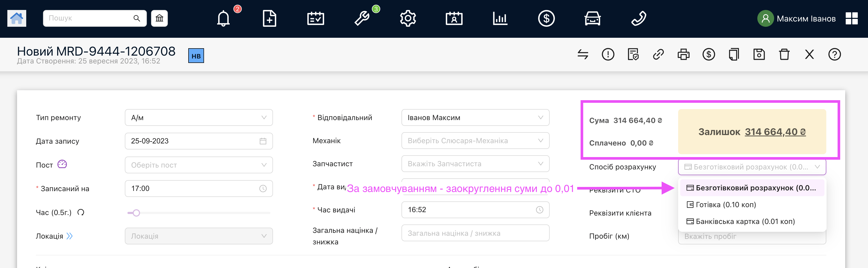Choose Банківська картка (0.01 коп) option

click(x=745, y=222)
